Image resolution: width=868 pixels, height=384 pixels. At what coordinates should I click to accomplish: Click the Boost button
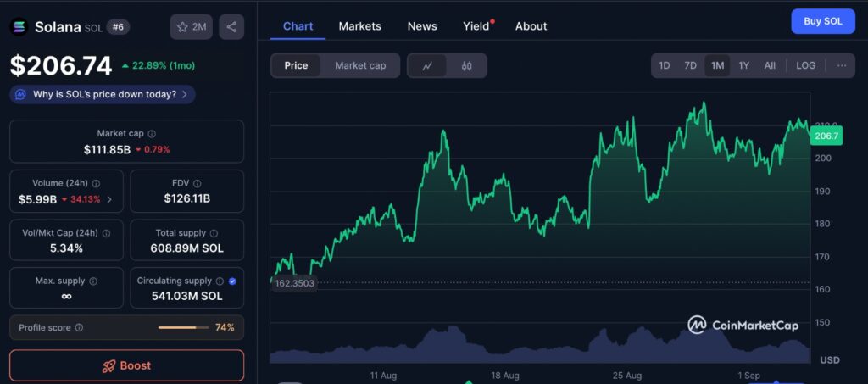pos(127,365)
